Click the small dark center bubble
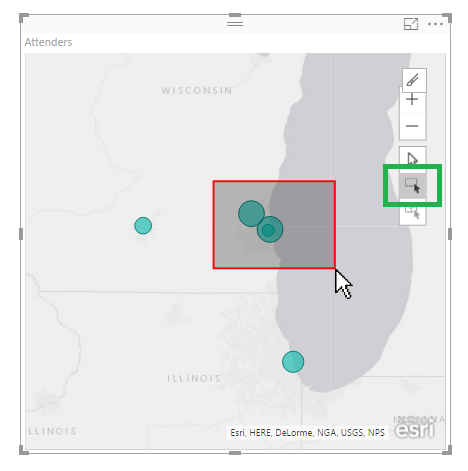This screenshot has height=471, width=468. [x=268, y=230]
